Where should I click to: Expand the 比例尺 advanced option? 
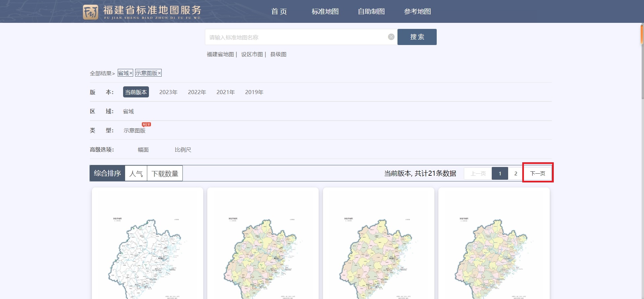coord(183,150)
